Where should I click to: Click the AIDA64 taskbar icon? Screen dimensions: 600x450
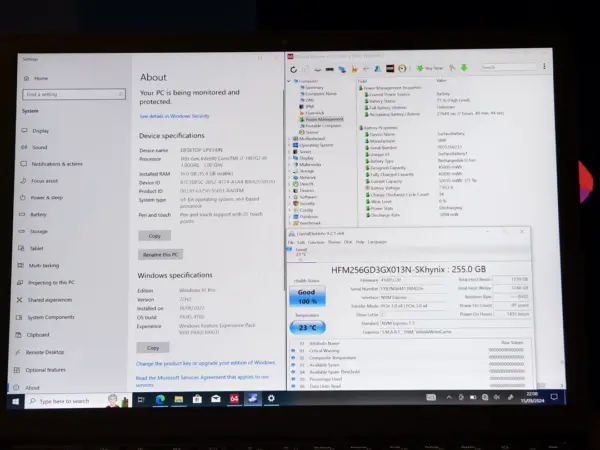click(234, 398)
